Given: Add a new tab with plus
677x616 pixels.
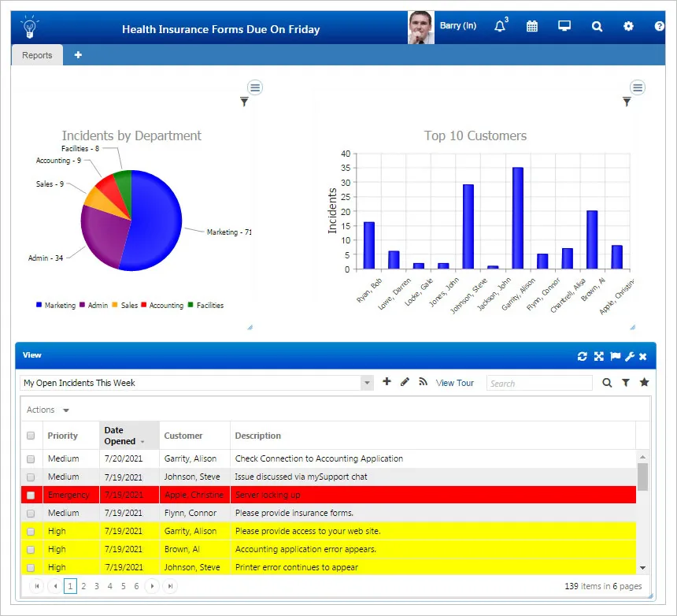Looking at the screenshot, I should [x=78, y=55].
